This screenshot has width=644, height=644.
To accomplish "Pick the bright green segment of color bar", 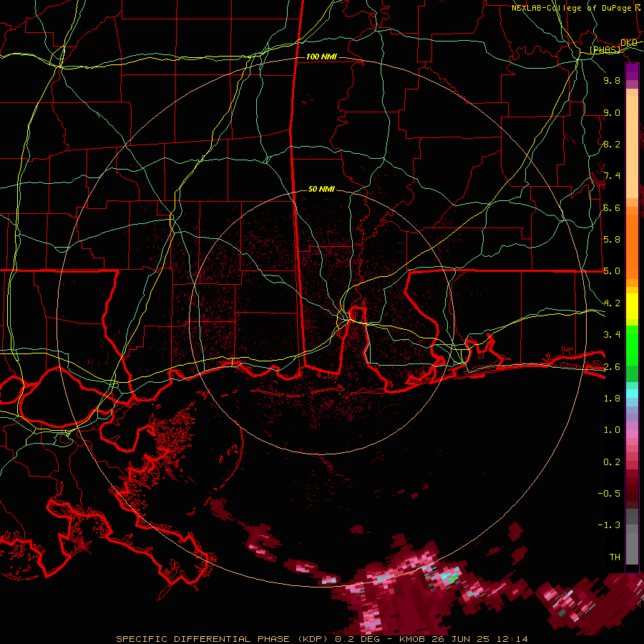I will tap(632, 345).
